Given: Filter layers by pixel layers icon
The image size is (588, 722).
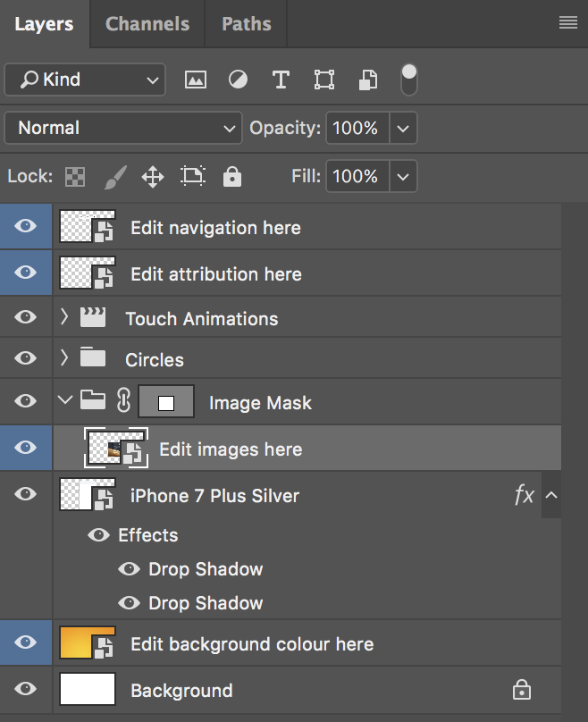Looking at the screenshot, I should click(x=195, y=80).
